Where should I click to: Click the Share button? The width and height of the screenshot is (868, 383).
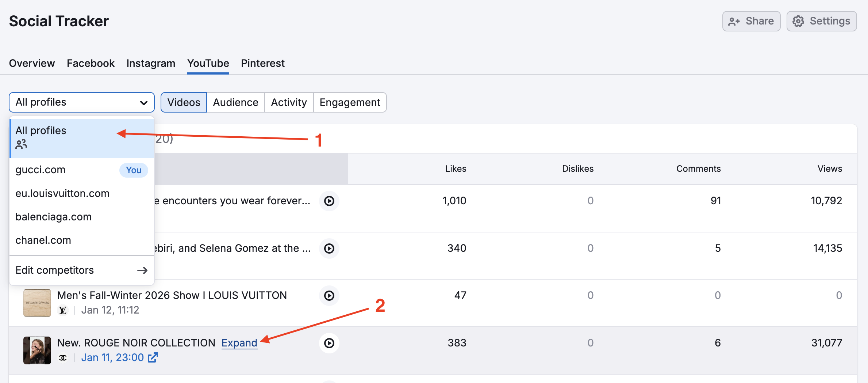pos(751,21)
